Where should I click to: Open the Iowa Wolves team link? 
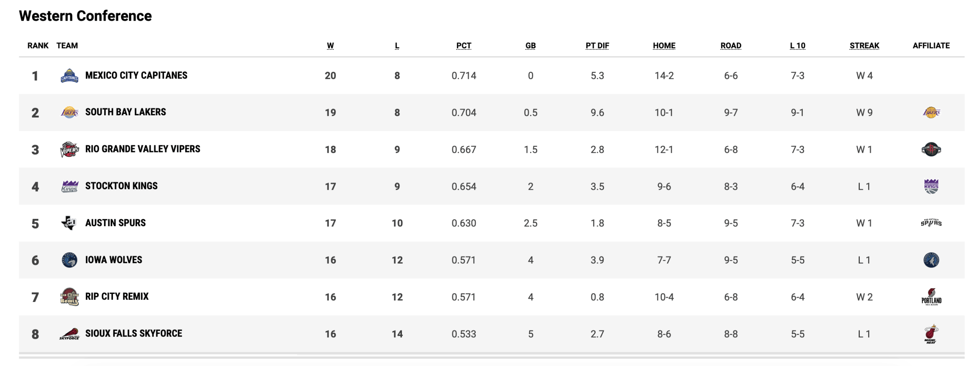[113, 260]
